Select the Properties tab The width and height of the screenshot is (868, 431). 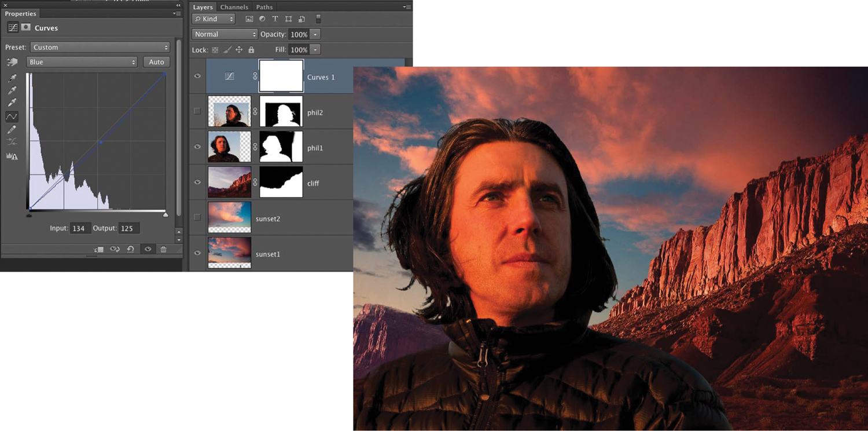click(20, 13)
